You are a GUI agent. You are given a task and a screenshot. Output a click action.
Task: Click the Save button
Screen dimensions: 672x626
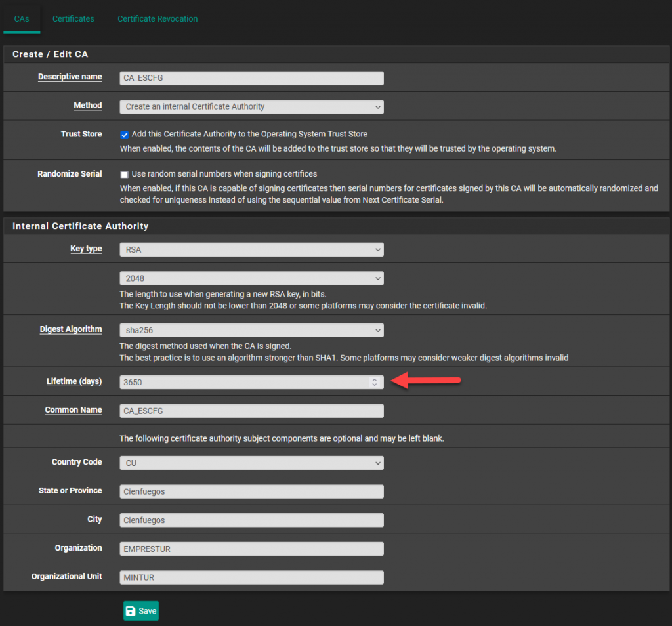click(141, 611)
